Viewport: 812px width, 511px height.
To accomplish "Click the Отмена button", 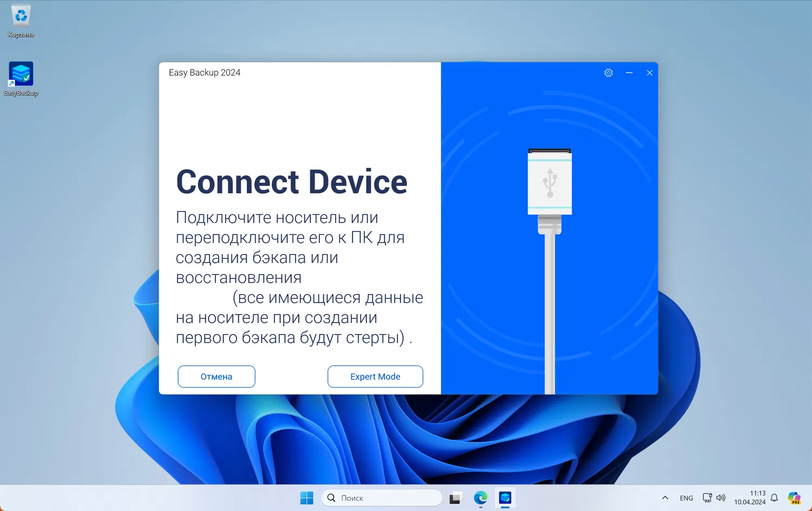I will (x=217, y=377).
